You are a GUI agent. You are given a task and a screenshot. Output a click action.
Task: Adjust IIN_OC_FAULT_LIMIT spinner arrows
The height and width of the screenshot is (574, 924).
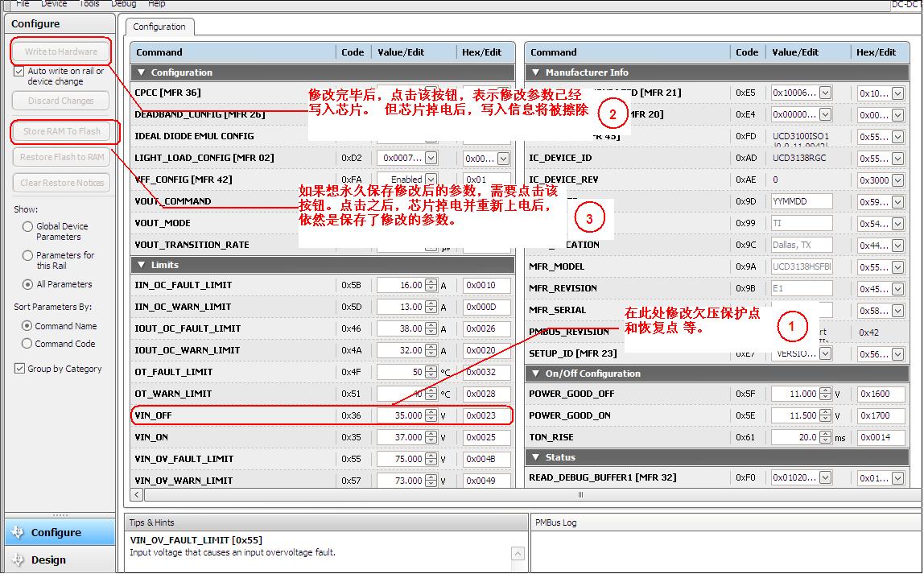click(431, 285)
